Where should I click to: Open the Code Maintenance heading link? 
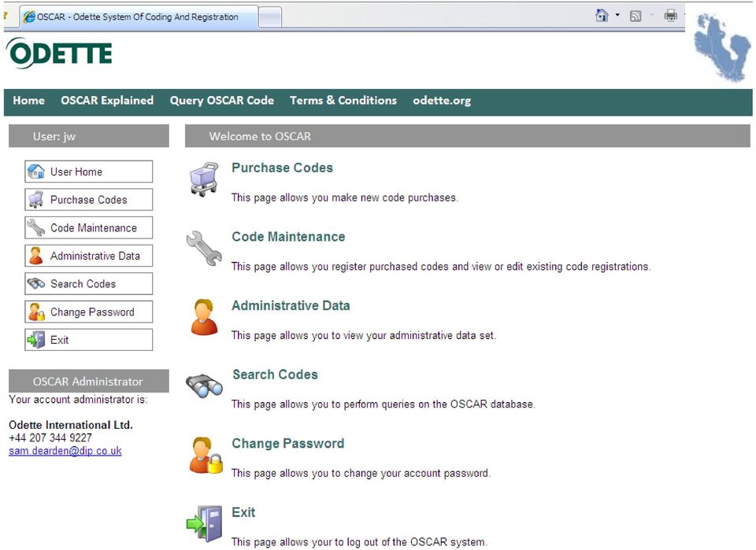288,237
